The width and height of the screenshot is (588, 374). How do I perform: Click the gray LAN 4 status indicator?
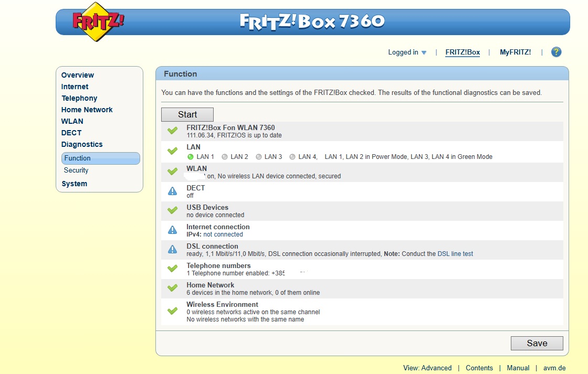(x=292, y=157)
